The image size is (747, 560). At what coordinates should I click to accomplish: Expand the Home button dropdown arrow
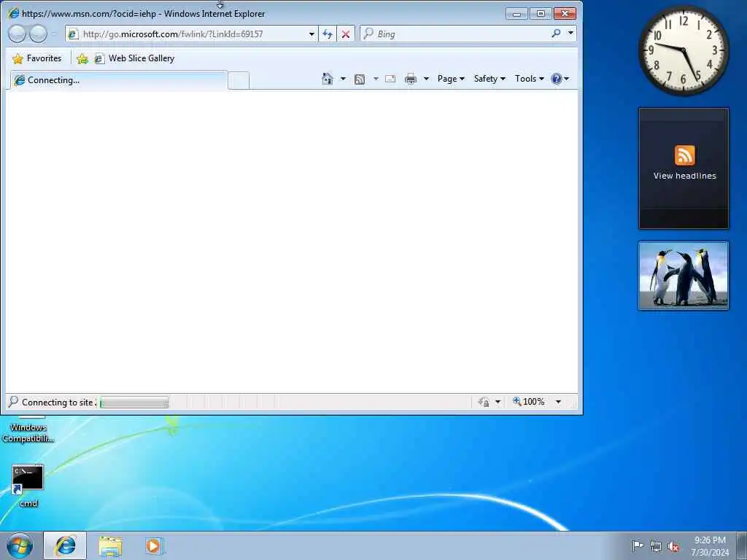click(343, 79)
